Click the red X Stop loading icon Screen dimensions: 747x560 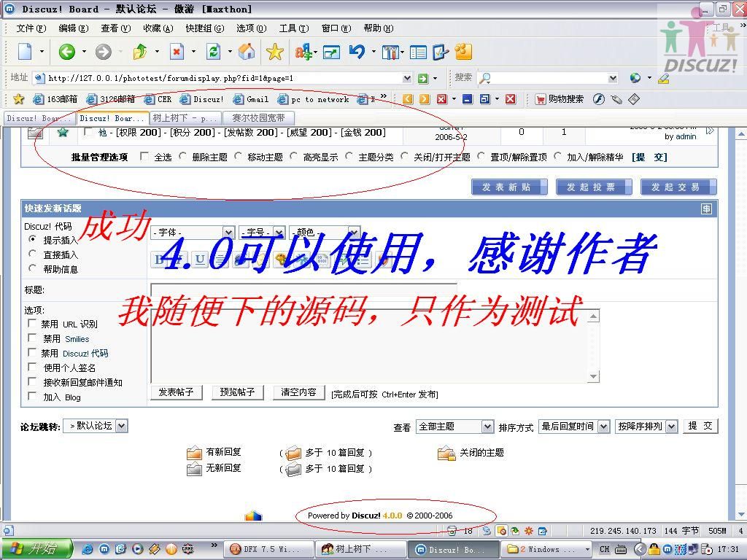coord(177,52)
